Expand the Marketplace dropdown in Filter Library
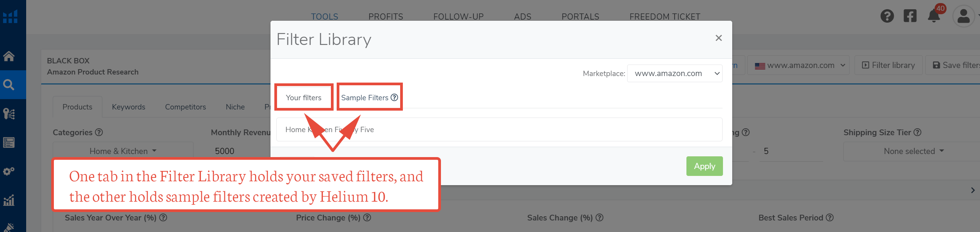 674,73
